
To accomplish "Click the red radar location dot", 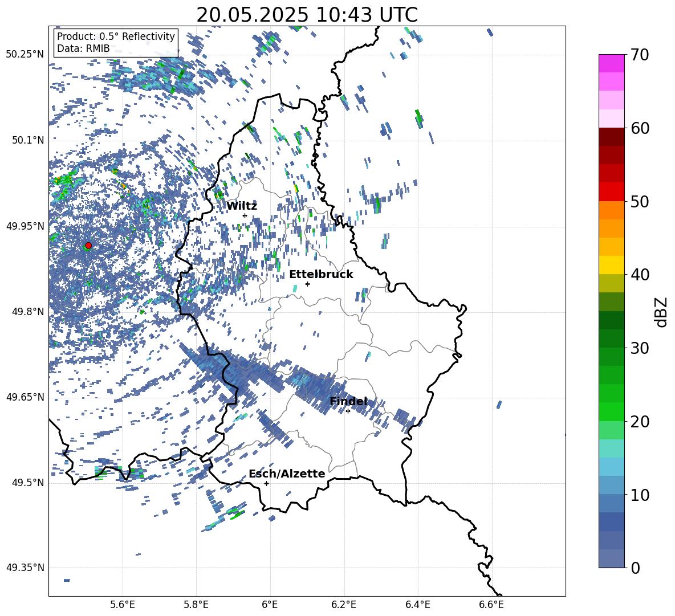I will pos(88,246).
